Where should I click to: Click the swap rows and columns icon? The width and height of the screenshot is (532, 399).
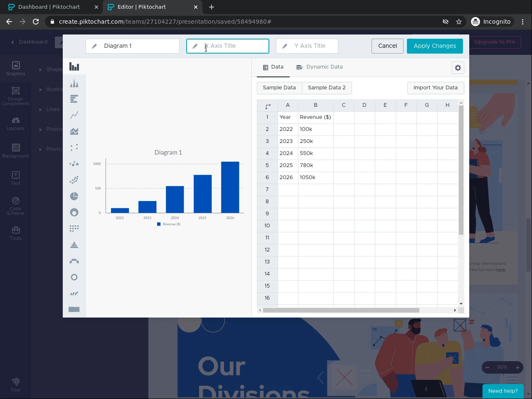tap(268, 106)
